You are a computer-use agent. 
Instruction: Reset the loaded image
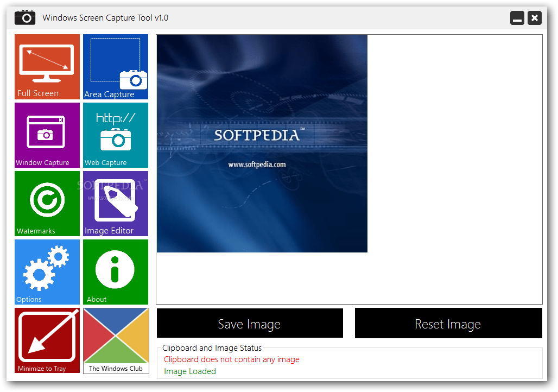click(x=448, y=323)
